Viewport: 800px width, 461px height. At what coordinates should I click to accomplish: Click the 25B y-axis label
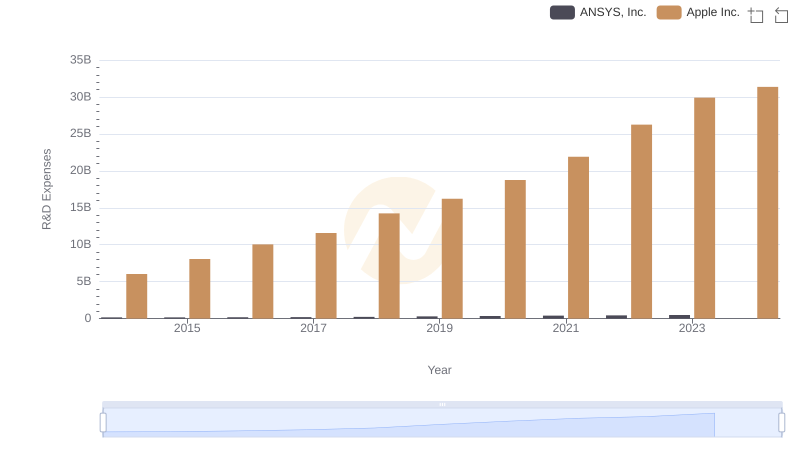(81, 134)
